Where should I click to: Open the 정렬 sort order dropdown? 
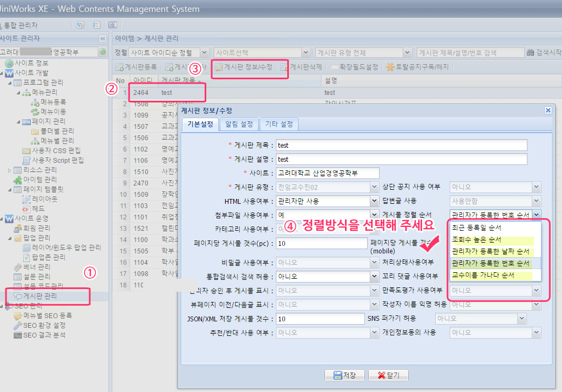(204, 52)
